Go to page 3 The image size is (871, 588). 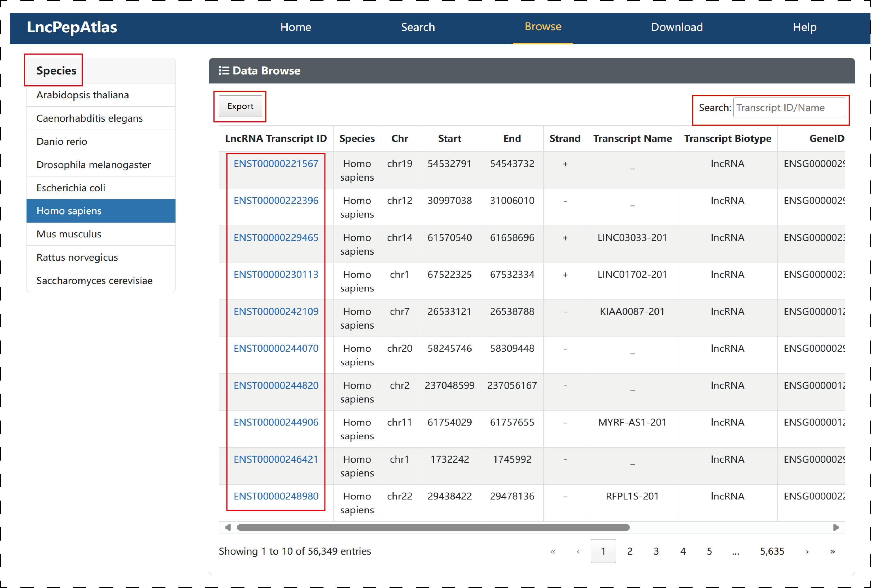pos(656,552)
